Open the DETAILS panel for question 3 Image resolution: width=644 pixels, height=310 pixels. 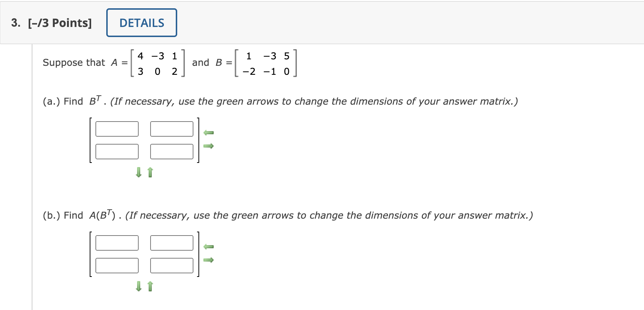coord(141,22)
